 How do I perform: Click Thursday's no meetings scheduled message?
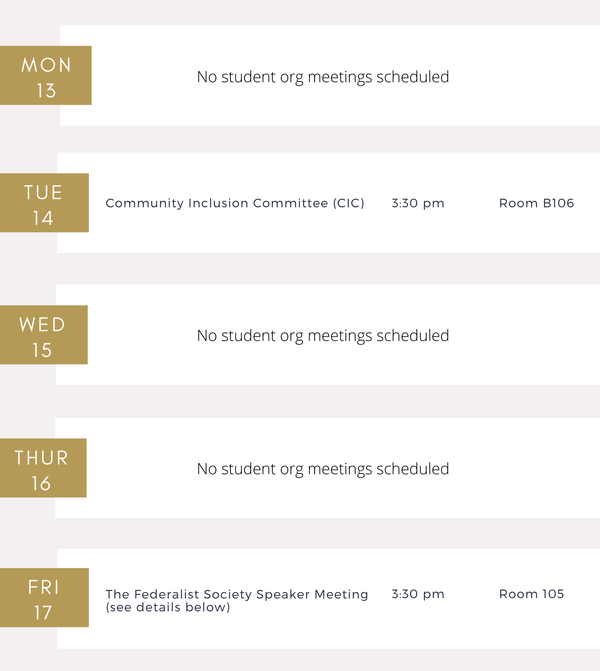point(323,469)
